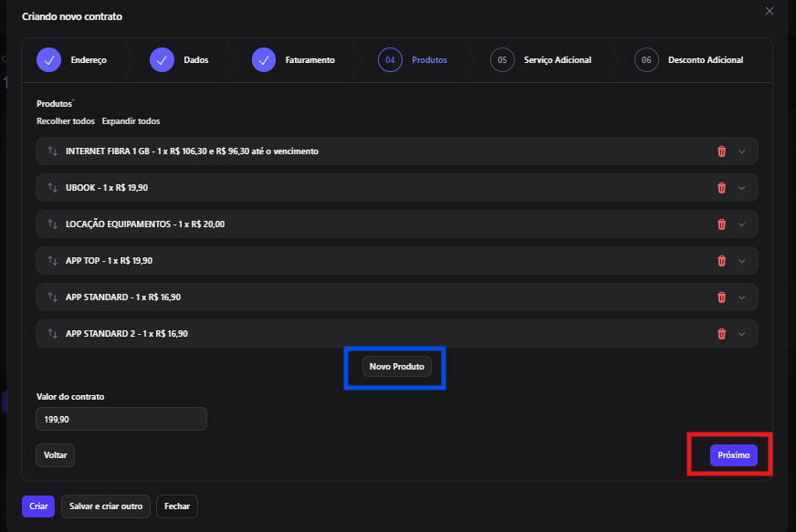This screenshot has height=532, width=796.
Task: Click reorder arrows on APP STANDARD row
Action: (x=52, y=297)
